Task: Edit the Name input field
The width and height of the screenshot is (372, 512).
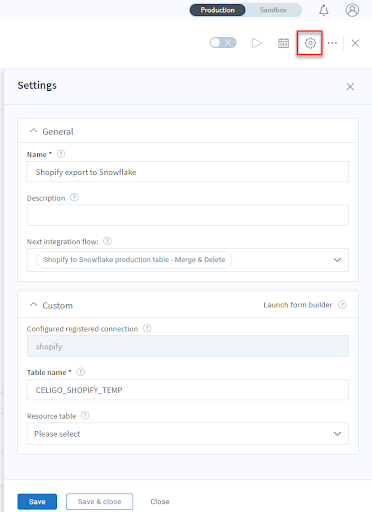Action: 188,172
